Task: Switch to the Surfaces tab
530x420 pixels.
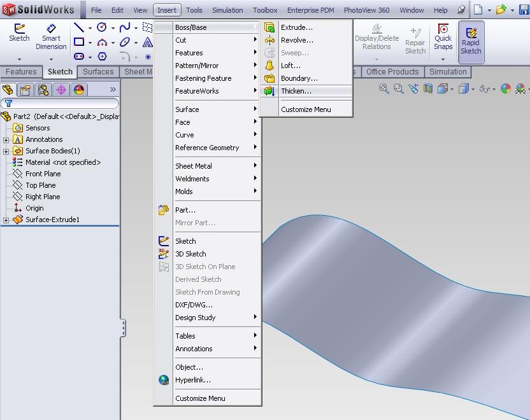Action: [x=98, y=71]
